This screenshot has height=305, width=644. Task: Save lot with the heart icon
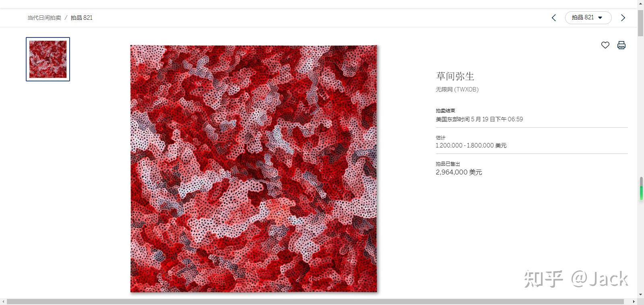tap(605, 45)
